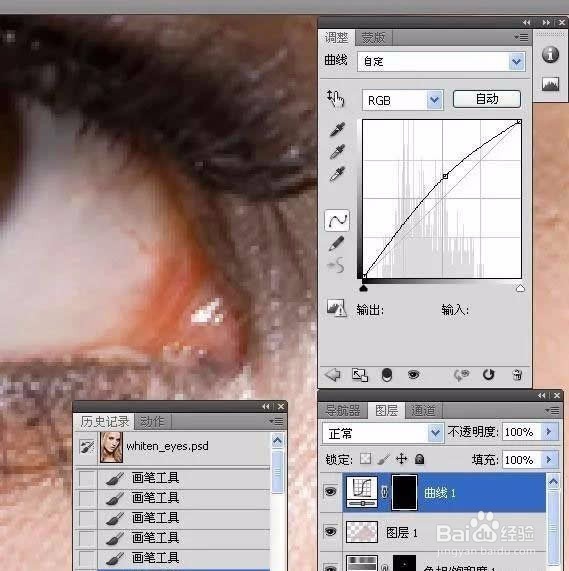569x571 pixels.
Task: Pick the black point eyedropper
Action: coord(337,129)
